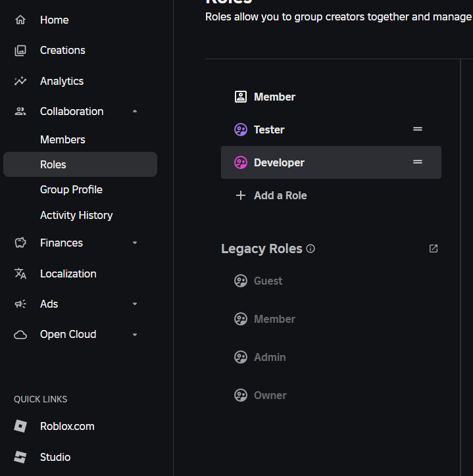The height and width of the screenshot is (476, 473).
Task: Click the Legacy Roles info icon
Action: (311, 249)
